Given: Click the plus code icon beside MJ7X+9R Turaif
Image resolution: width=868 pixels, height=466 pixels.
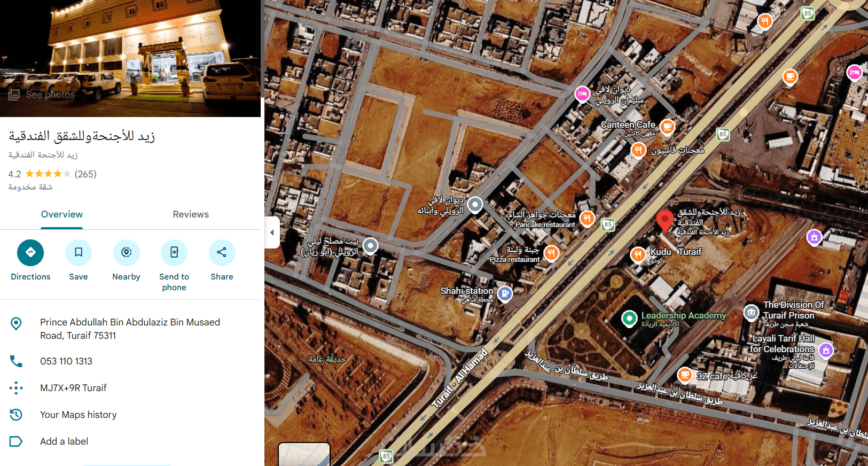Looking at the screenshot, I should tap(16, 388).
